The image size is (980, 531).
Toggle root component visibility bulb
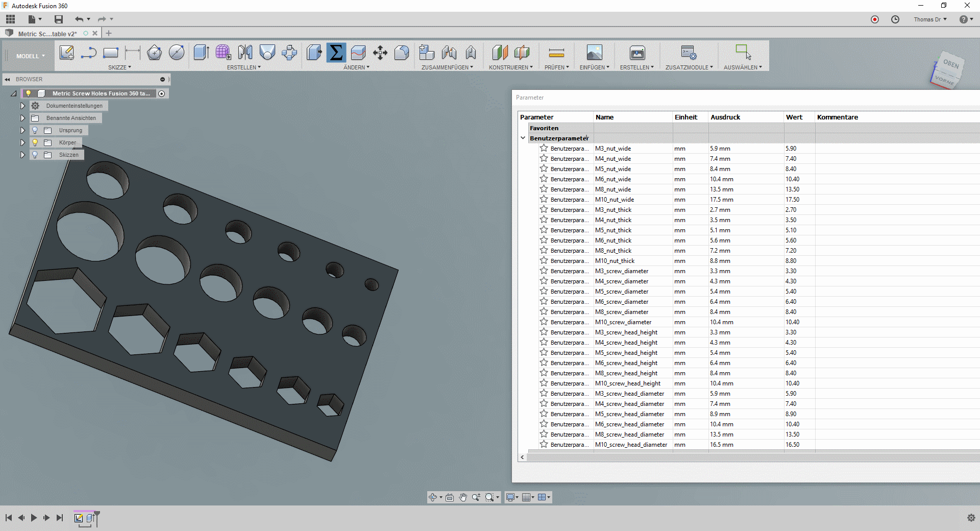point(29,93)
